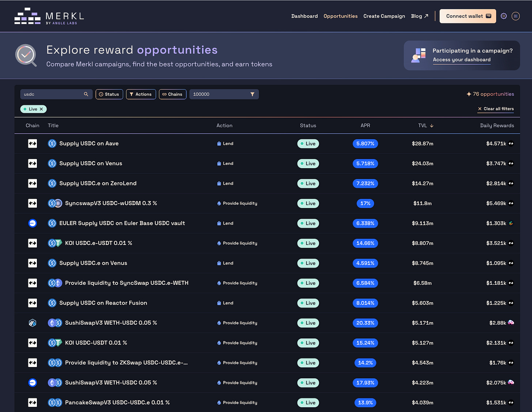
Task: Go to the Dashboard menu item
Action: tap(304, 16)
